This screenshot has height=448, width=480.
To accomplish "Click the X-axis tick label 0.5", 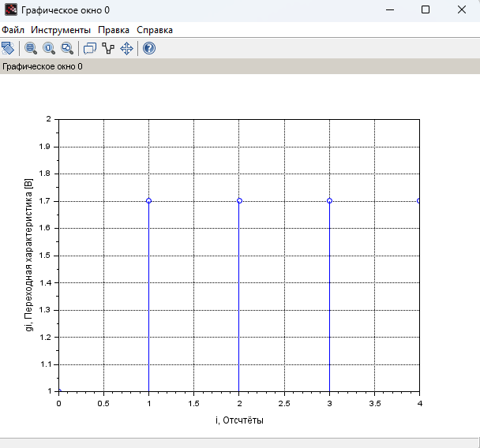I will tap(103, 404).
